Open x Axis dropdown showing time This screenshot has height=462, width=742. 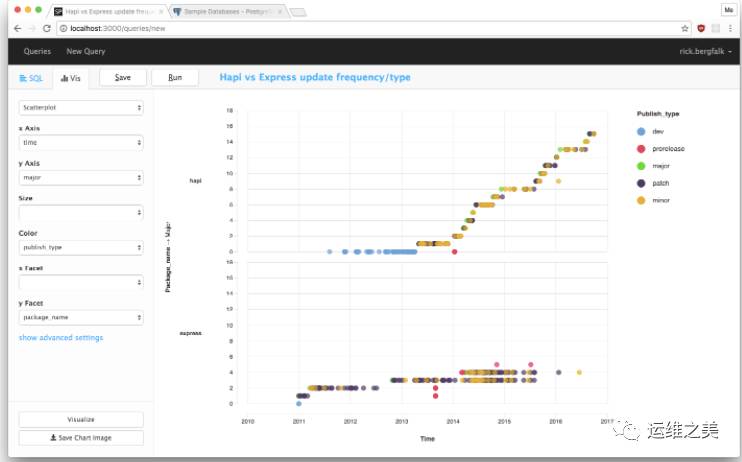(81, 142)
